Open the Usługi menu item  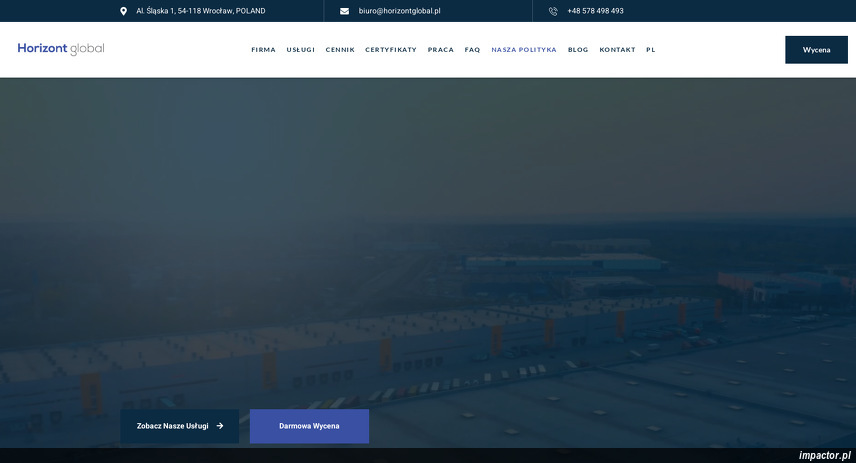300,49
